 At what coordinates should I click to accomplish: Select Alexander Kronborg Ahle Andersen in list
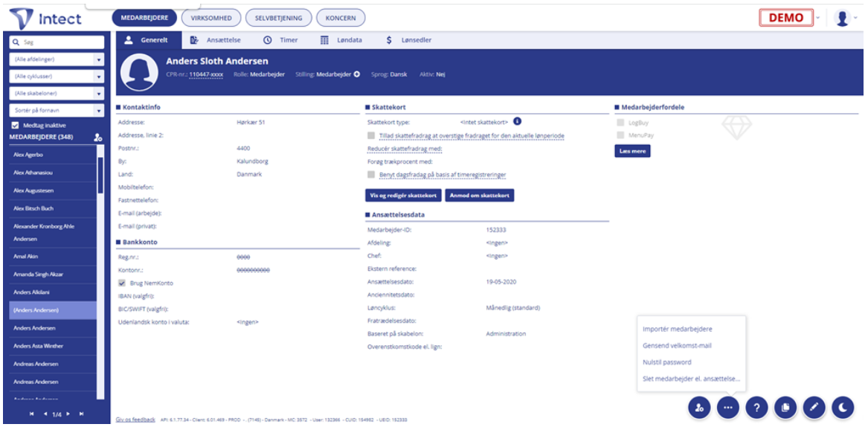click(53, 233)
